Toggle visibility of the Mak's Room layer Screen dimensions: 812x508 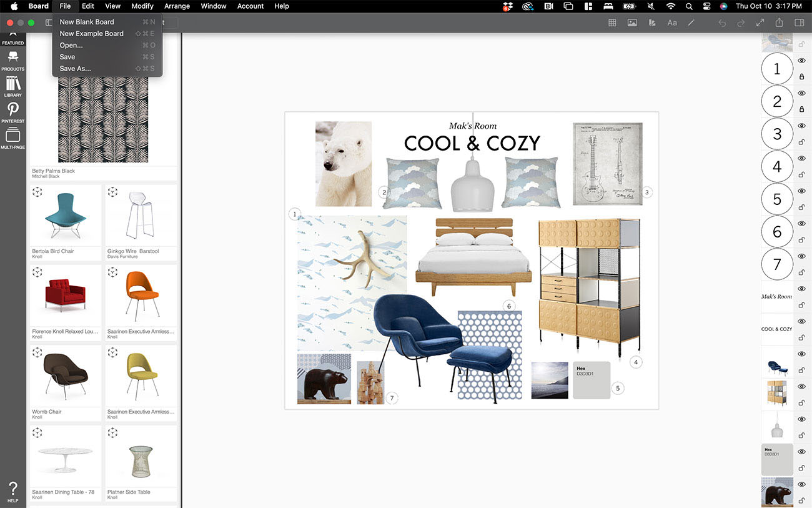(801, 289)
